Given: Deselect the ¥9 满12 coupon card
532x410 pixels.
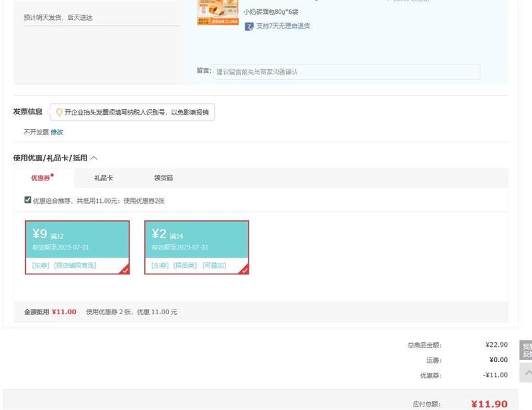Looking at the screenshot, I should pos(77,246).
